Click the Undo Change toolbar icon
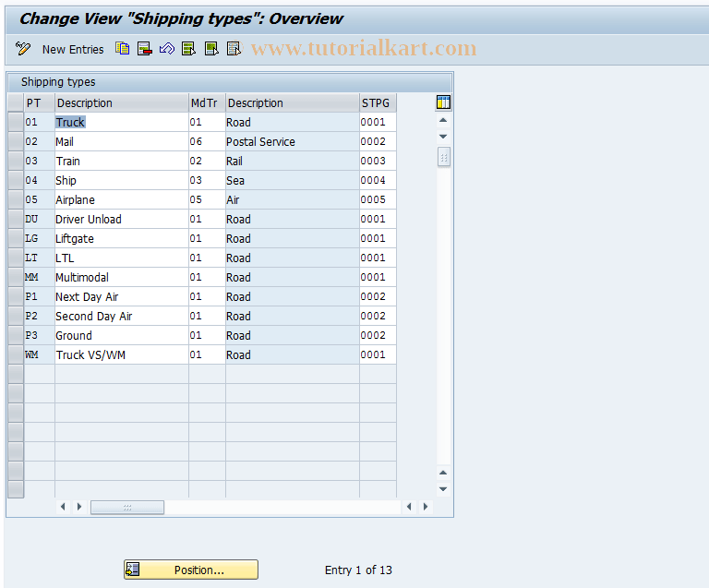Screen dimensions: 709x588 pos(167,48)
